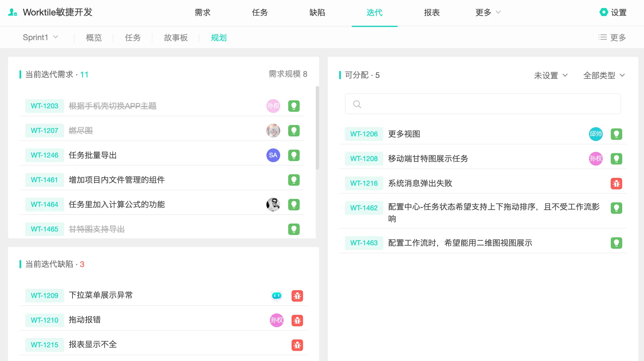Click 孙权's avatar on WT-1210

(x=276, y=320)
